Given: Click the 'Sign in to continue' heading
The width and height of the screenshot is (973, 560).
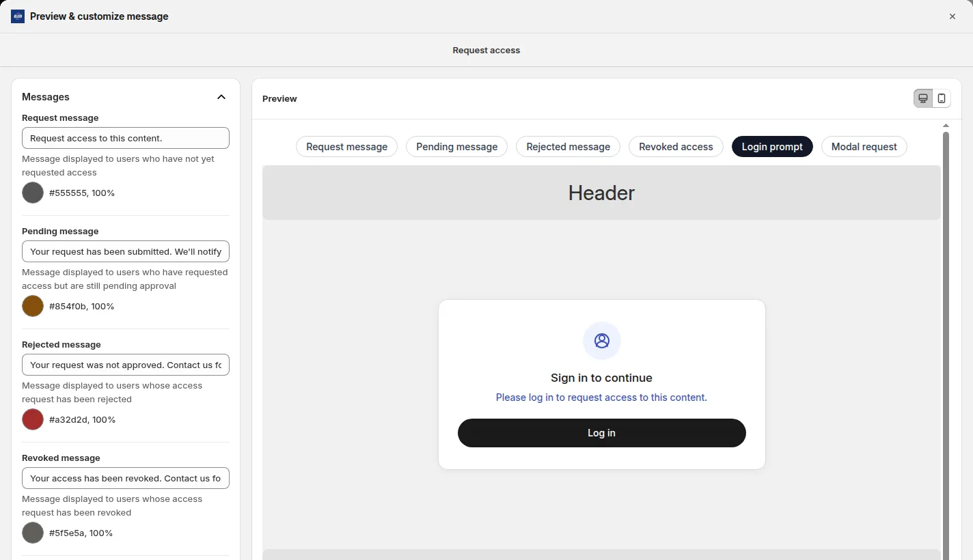Looking at the screenshot, I should [x=602, y=378].
